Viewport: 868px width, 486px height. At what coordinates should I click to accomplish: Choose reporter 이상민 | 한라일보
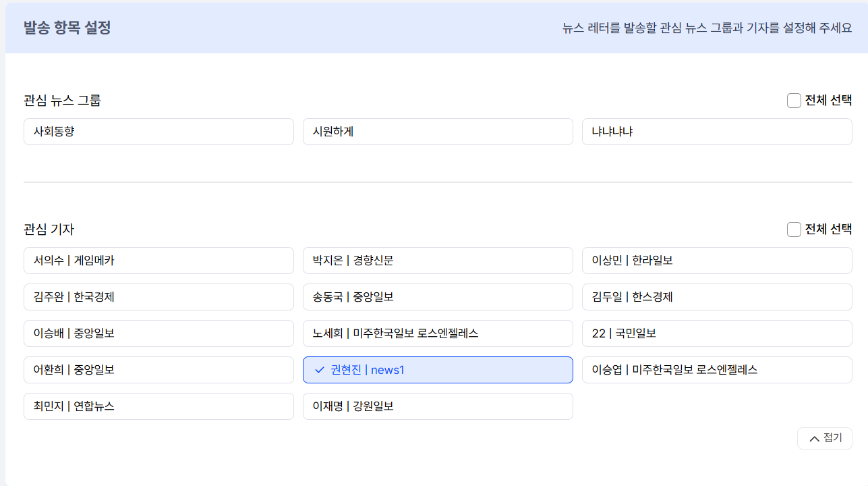point(717,261)
